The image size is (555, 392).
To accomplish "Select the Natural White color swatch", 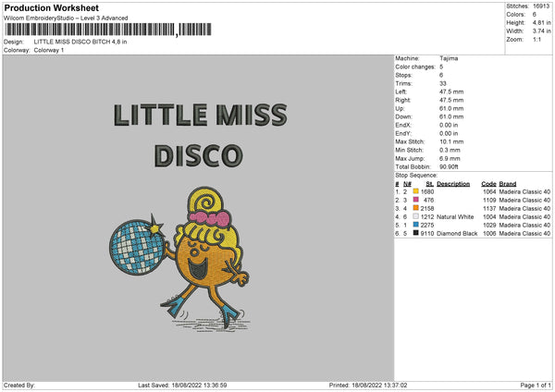I will [415, 216].
